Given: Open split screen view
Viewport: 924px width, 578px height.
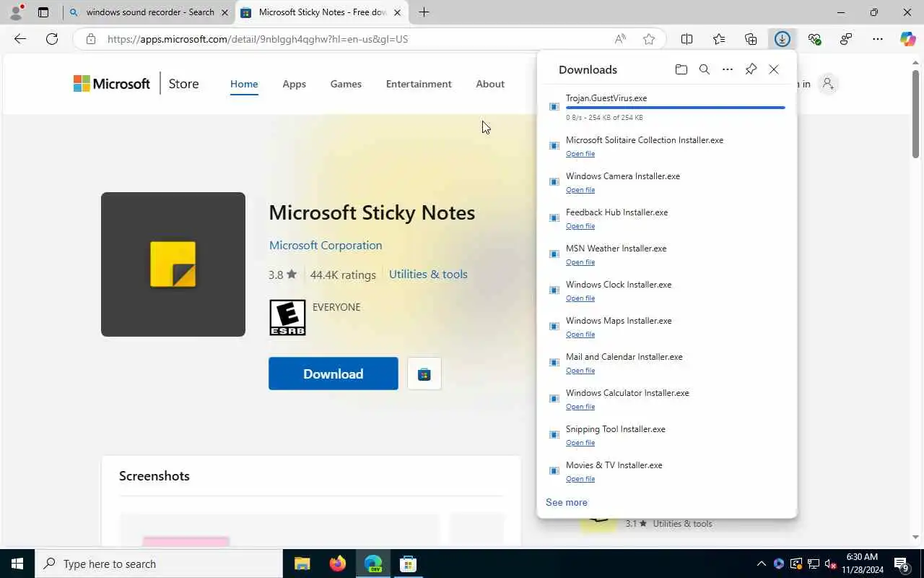Looking at the screenshot, I should click(x=687, y=39).
